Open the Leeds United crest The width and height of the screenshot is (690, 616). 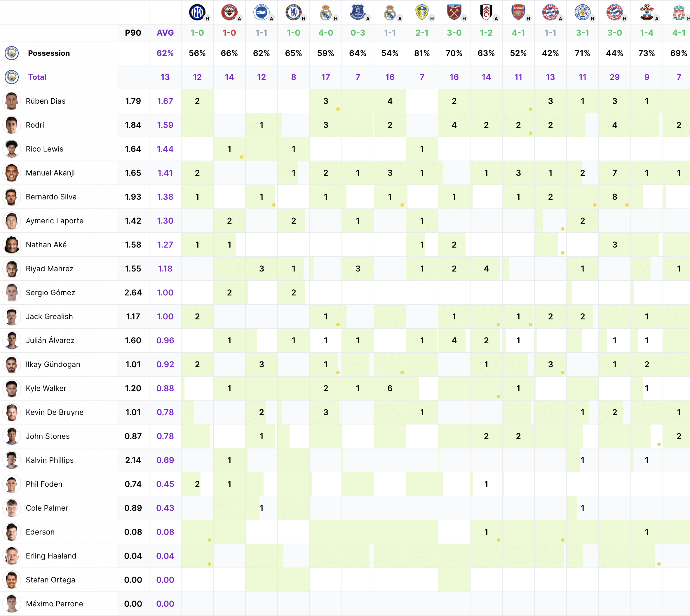coord(422,12)
